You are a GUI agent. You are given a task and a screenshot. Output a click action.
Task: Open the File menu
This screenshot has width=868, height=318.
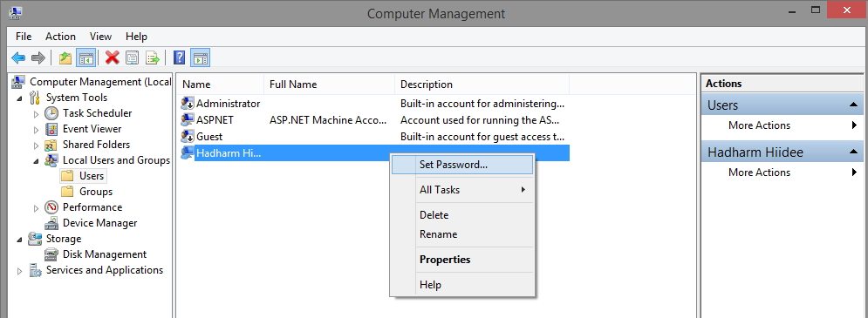click(x=24, y=37)
